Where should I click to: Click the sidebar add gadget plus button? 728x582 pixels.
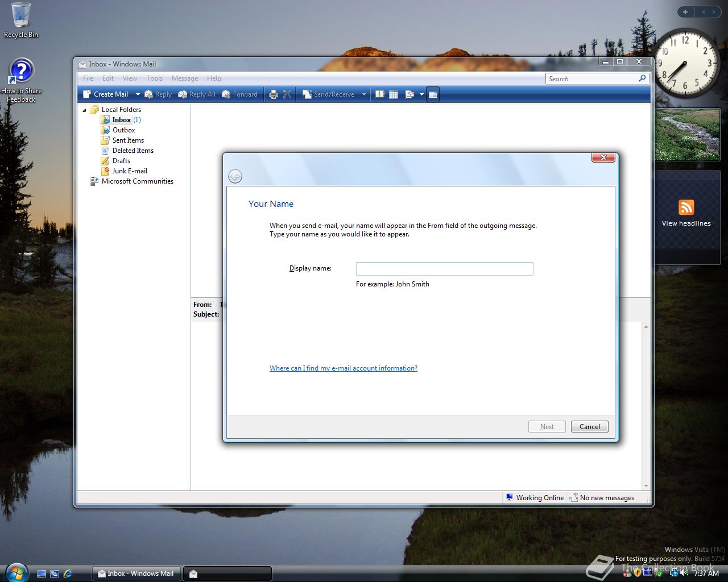[685, 12]
